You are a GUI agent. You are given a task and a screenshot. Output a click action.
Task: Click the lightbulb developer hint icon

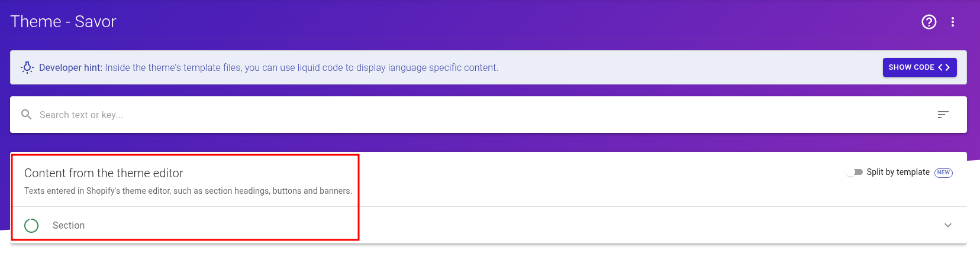pos(27,67)
